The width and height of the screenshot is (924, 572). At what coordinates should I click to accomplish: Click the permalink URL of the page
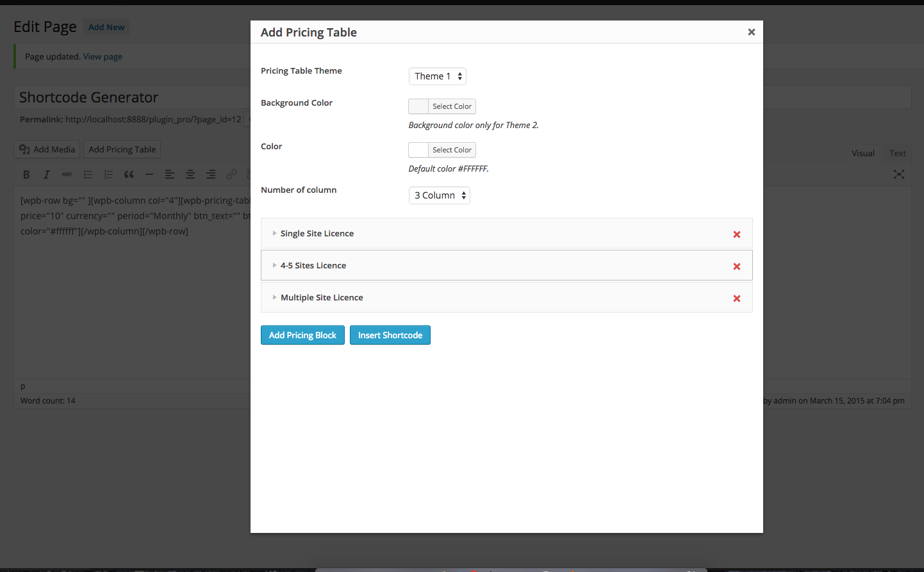tap(153, 119)
